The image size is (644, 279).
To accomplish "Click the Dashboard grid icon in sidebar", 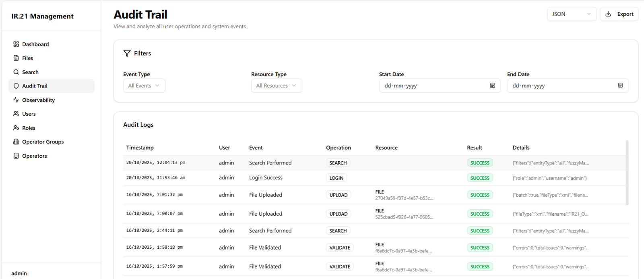I will [x=16, y=44].
